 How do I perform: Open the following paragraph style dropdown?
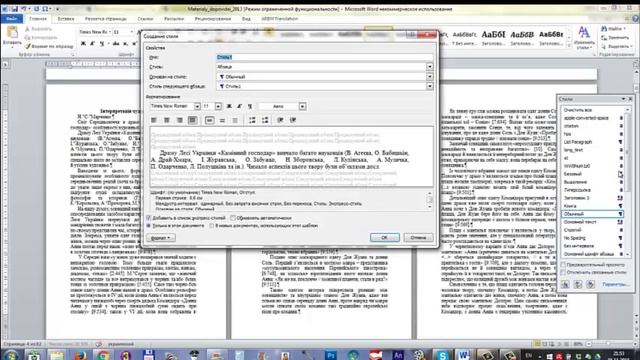[x=429, y=86]
